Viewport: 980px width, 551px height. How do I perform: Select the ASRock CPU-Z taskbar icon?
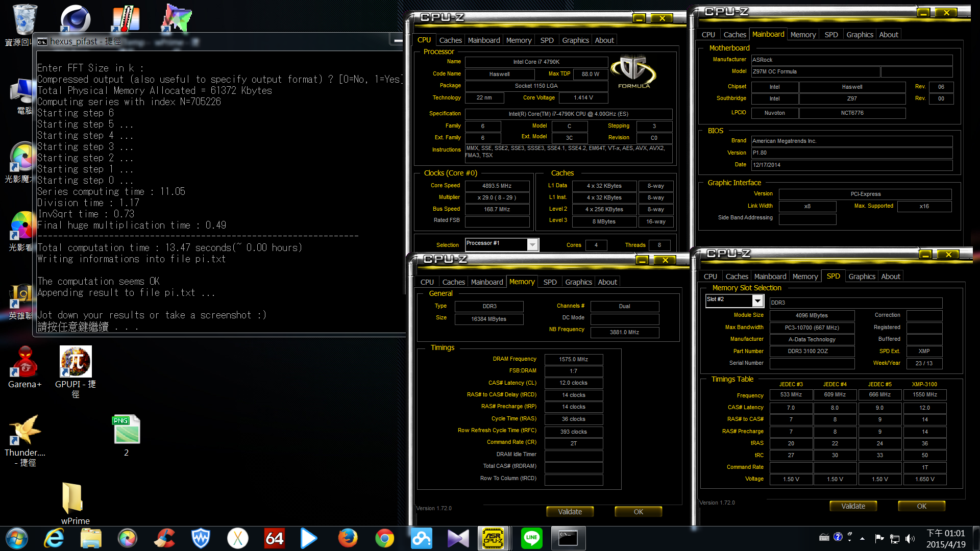coord(494,538)
